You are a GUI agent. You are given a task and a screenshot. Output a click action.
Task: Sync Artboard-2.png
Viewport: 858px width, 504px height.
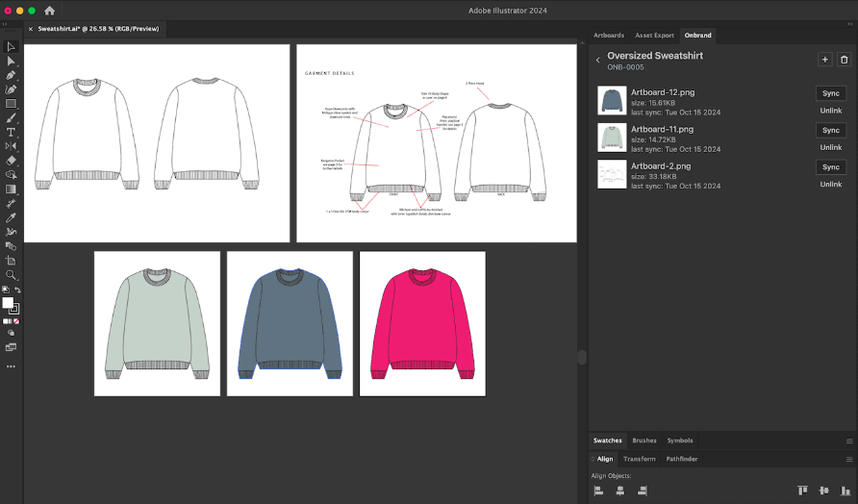point(831,167)
